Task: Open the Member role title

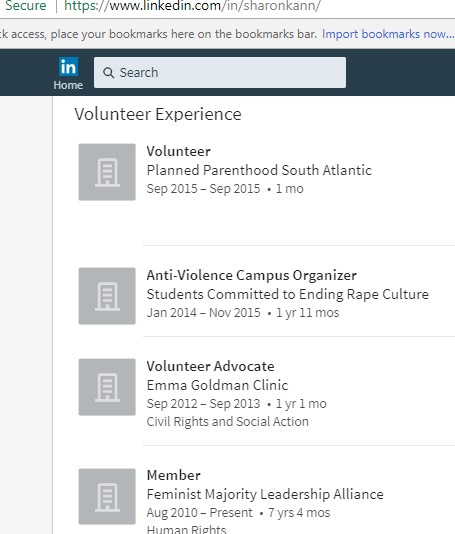Action: click(174, 475)
